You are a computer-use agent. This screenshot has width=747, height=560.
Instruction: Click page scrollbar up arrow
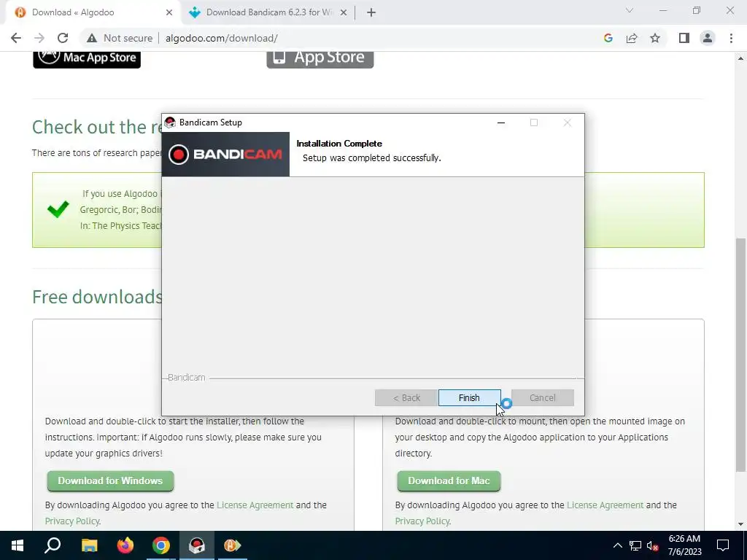coord(740,58)
